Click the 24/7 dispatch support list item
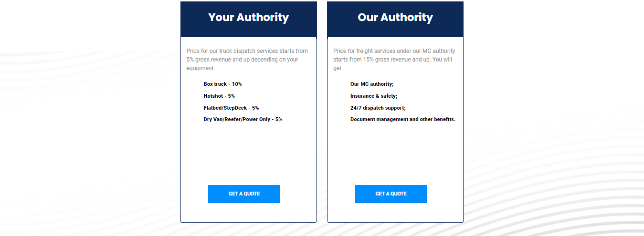 click(x=378, y=108)
